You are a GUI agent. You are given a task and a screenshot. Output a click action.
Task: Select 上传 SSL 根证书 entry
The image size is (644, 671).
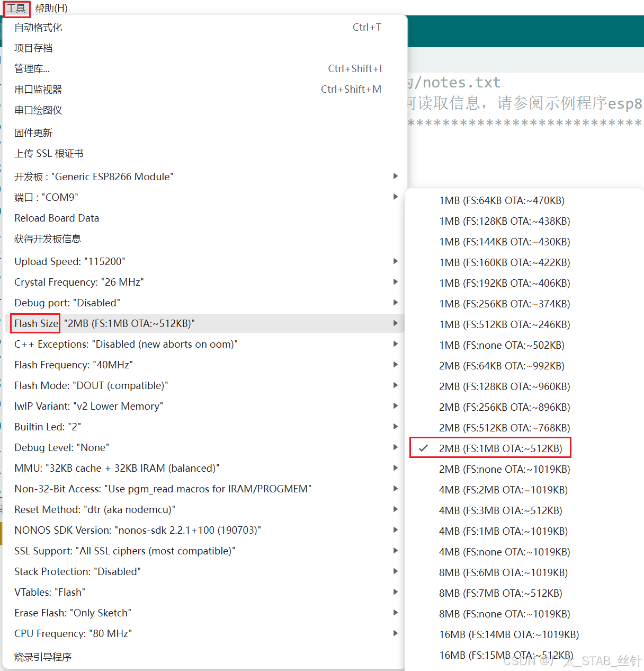[204, 153]
